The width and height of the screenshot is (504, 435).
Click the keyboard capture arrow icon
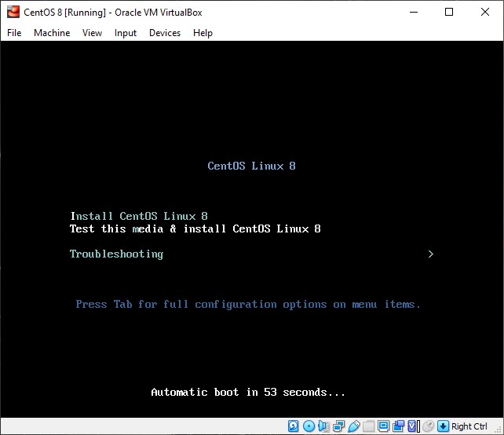coord(443,426)
